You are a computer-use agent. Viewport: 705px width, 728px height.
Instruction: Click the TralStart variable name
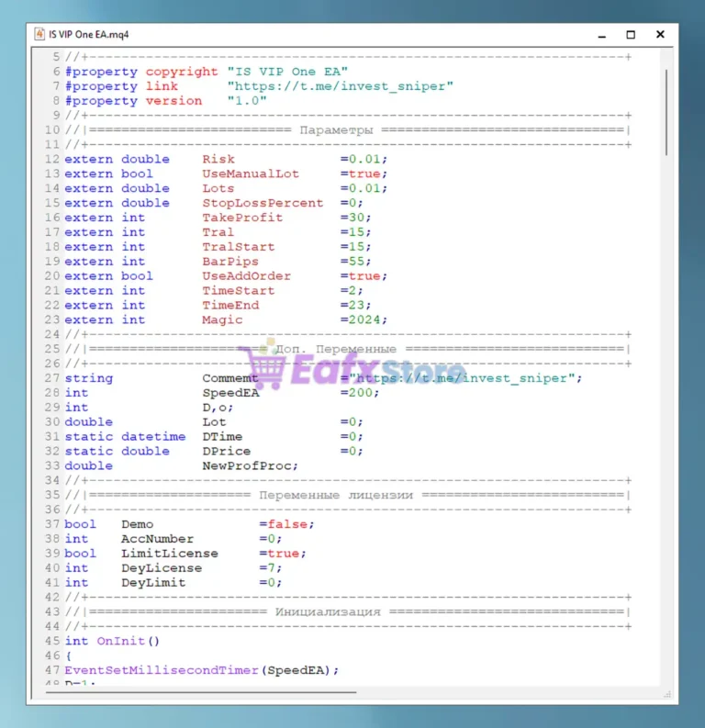coord(239,247)
